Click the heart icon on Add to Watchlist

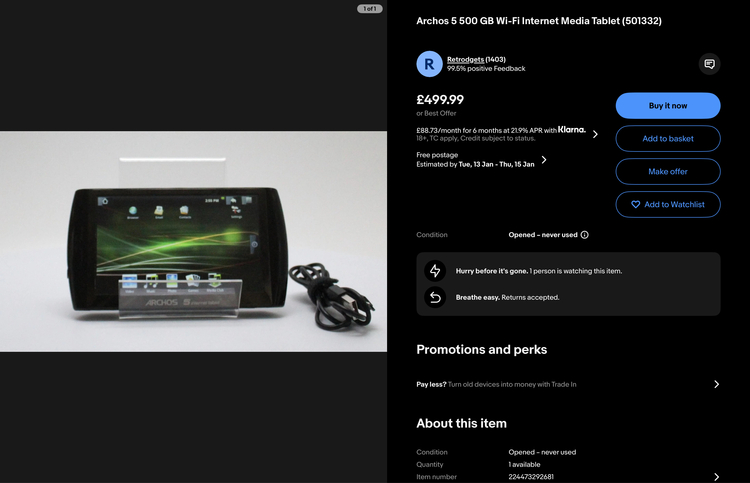[x=635, y=205]
